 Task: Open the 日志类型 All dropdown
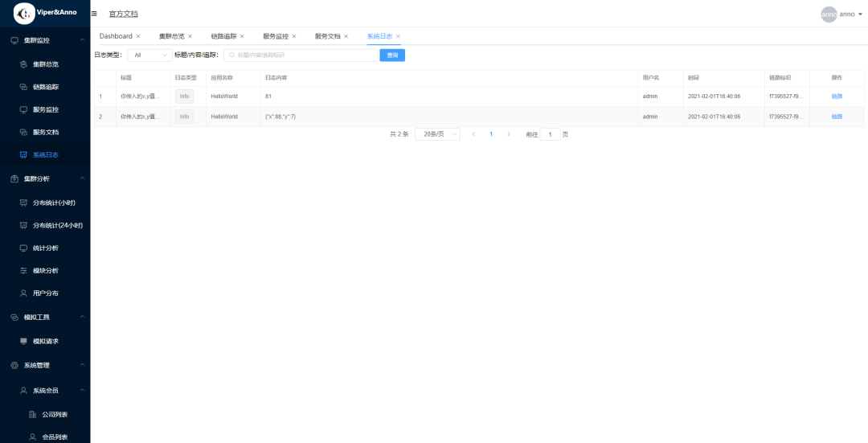click(149, 55)
